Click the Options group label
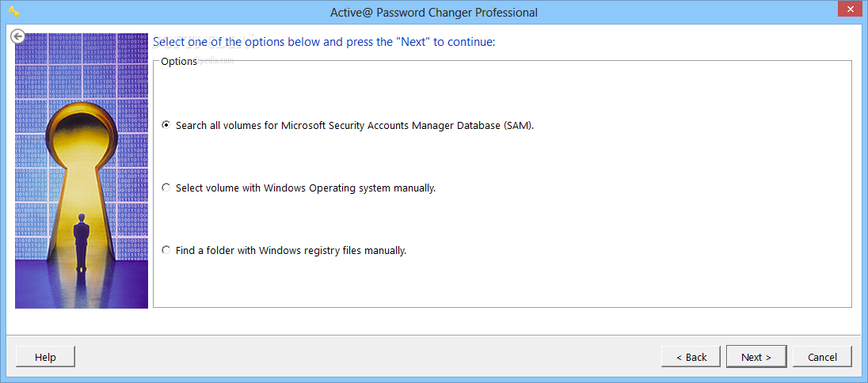868x383 pixels. 179,62
